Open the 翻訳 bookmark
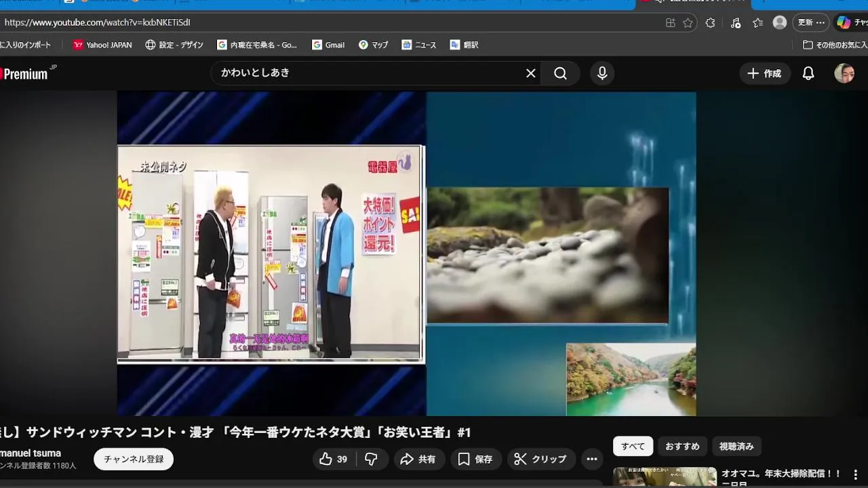Image resolution: width=868 pixels, height=488 pixels. (x=465, y=45)
